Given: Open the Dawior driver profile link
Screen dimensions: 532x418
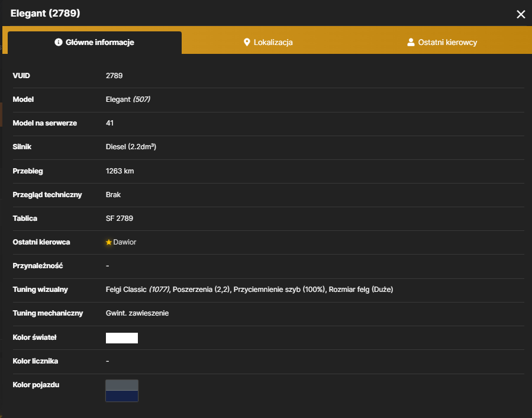Looking at the screenshot, I should tap(124, 242).
